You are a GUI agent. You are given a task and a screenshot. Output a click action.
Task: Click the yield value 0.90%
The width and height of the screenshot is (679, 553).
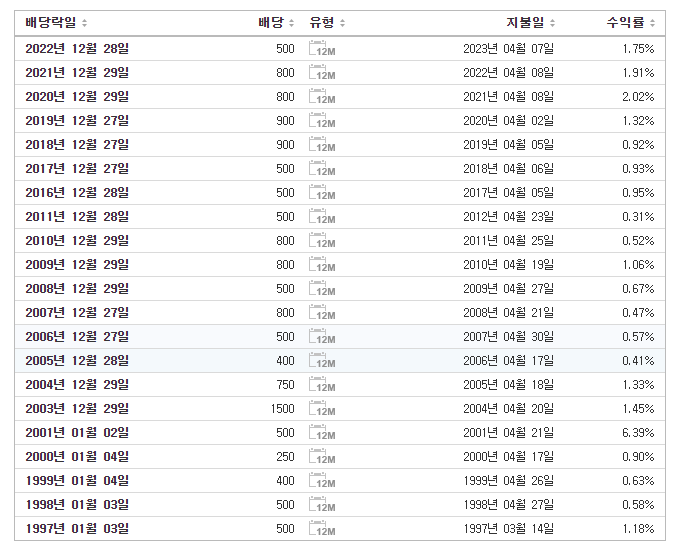point(638,457)
